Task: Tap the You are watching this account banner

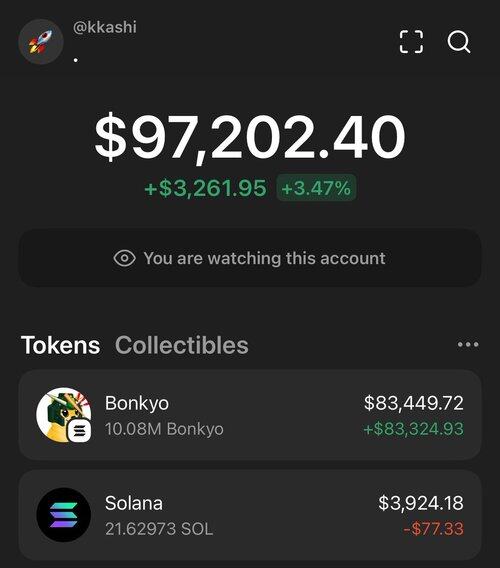Action: 250,258
